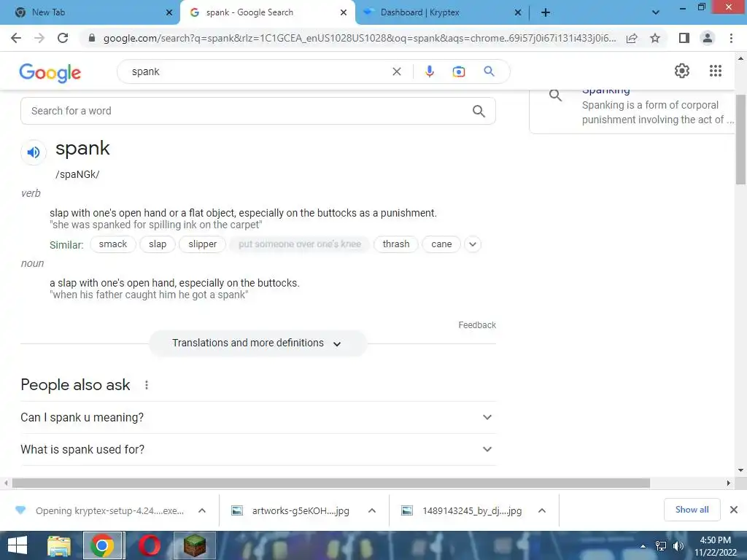Switch to the Dashboard | Kryptex tab

point(441,12)
